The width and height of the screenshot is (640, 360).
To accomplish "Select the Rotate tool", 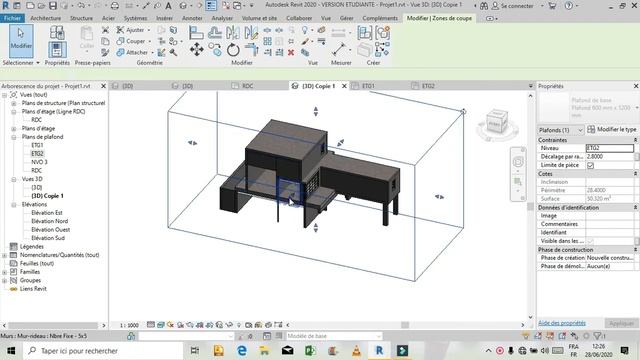I will pos(233,50).
